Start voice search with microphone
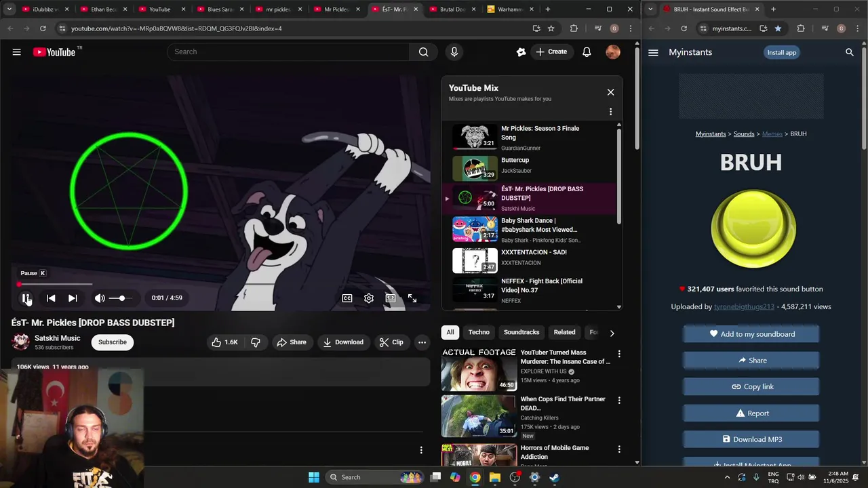The image size is (868, 488). point(454,52)
